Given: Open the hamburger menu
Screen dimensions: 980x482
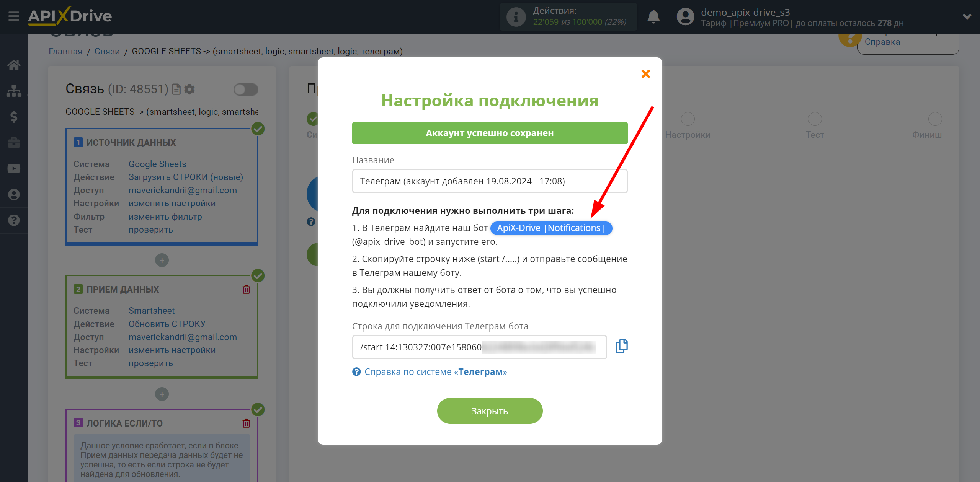Looking at the screenshot, I should pyautogui.click(x=14, y=16).
